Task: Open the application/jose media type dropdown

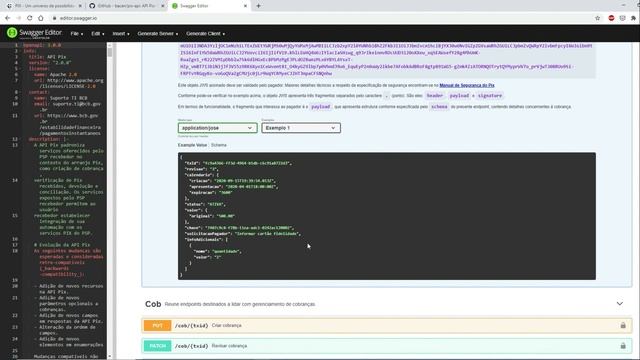Action: click(217, 128)
